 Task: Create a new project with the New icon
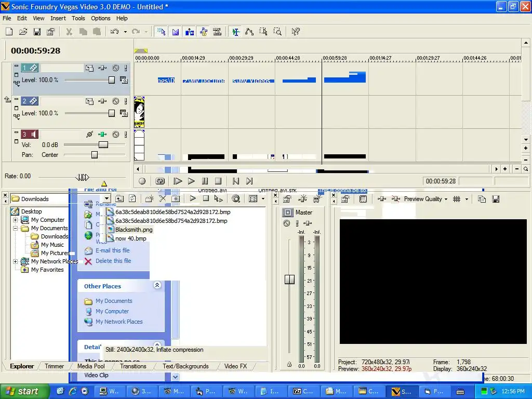[9, 32]
